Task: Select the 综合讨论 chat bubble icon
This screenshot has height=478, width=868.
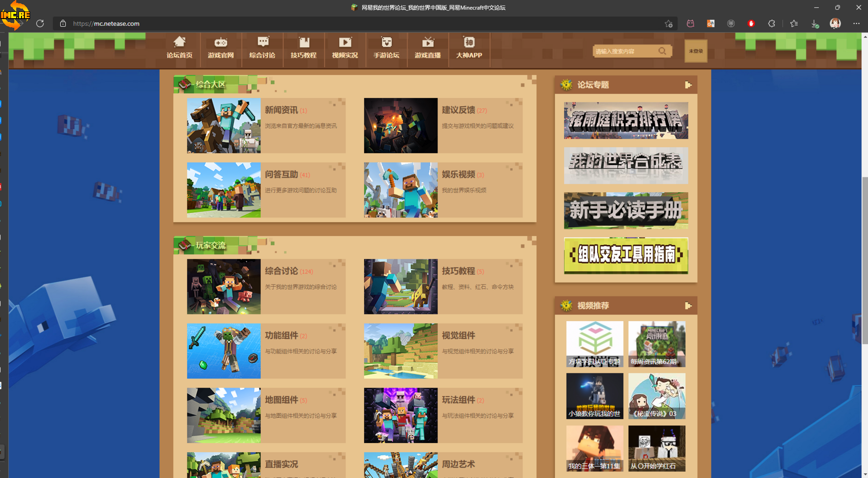Action: pyautogui.click(x=262, y=43)
